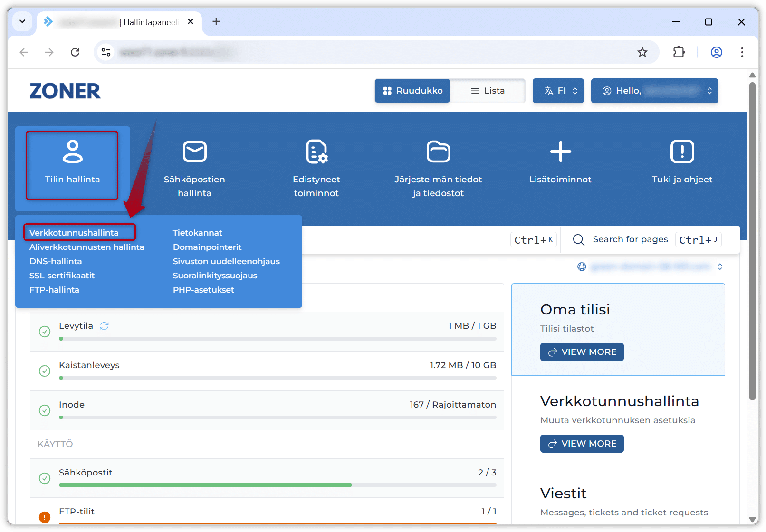Open browser extensions puzzle icon
The height and width of the screenshot is (532, 766).
click(x=679, y=52)
